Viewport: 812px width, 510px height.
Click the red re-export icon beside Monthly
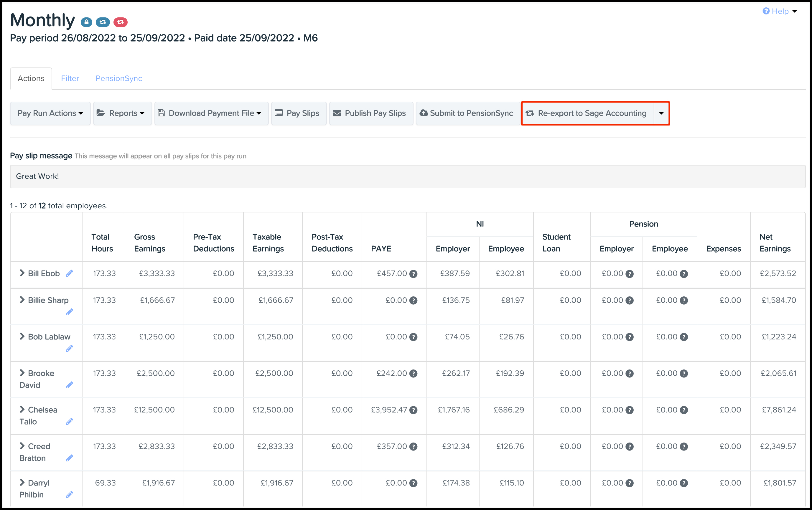click(120, 22)
